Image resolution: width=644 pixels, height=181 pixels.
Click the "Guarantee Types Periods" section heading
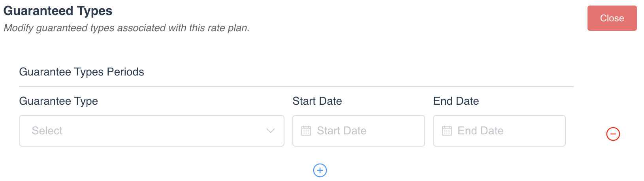click(81, 72)
